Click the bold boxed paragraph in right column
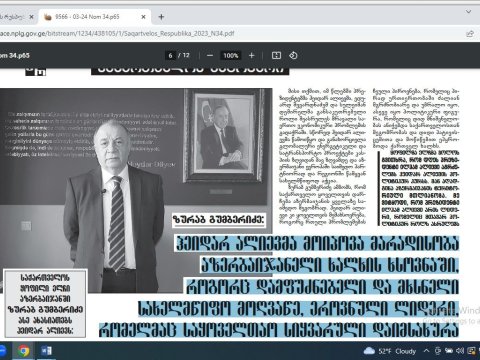The width and height of the screenshot is (480, 360). point(420,188)
